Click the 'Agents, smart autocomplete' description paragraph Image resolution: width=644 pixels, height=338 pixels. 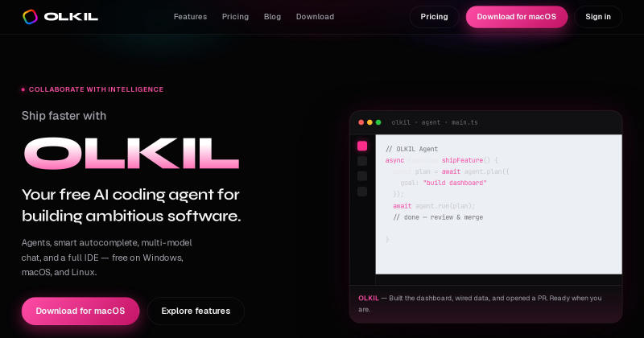pyautogui.click(x=107, y=258)
